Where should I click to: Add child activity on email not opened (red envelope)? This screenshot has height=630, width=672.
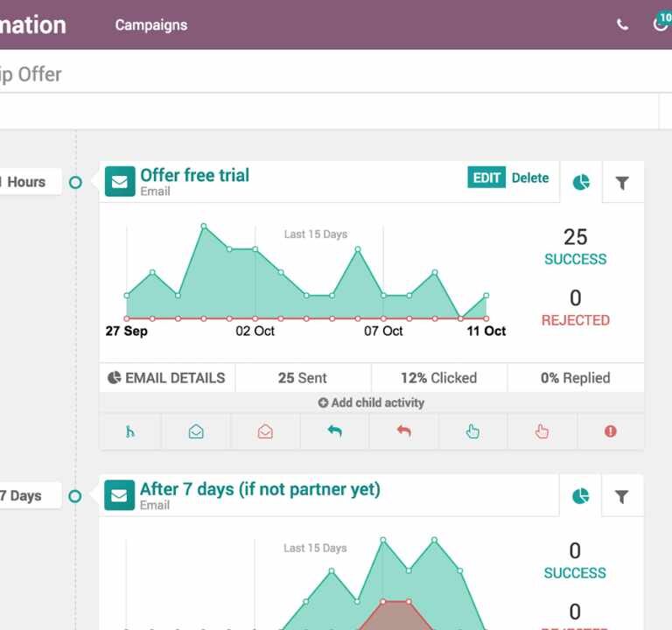tap(265, 431)
